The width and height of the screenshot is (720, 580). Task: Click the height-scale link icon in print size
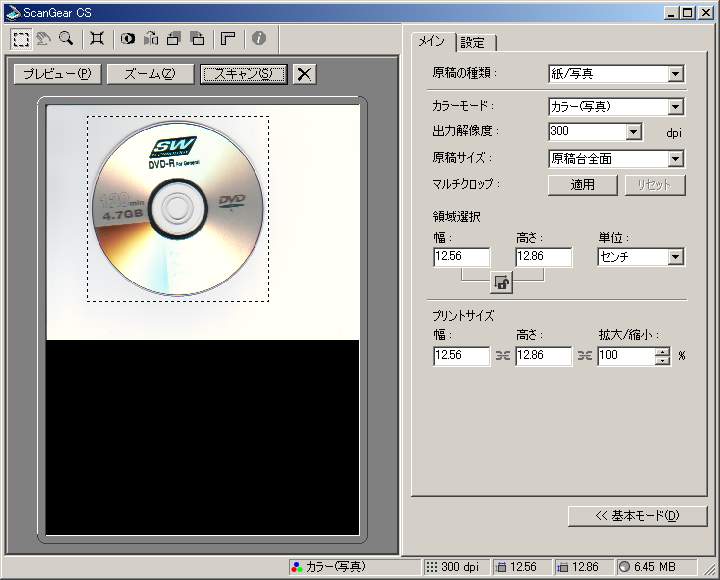coord(585,355)
